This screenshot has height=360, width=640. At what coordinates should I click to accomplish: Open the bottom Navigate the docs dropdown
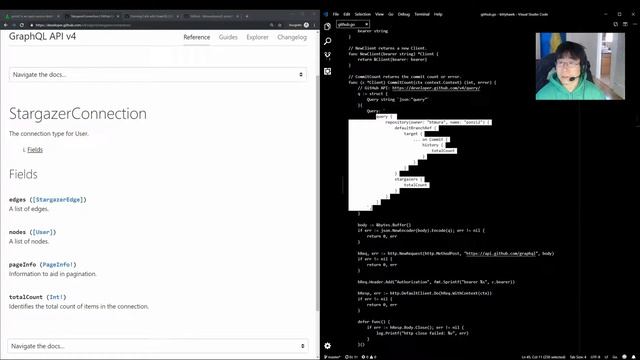click(x=158, y=346)
